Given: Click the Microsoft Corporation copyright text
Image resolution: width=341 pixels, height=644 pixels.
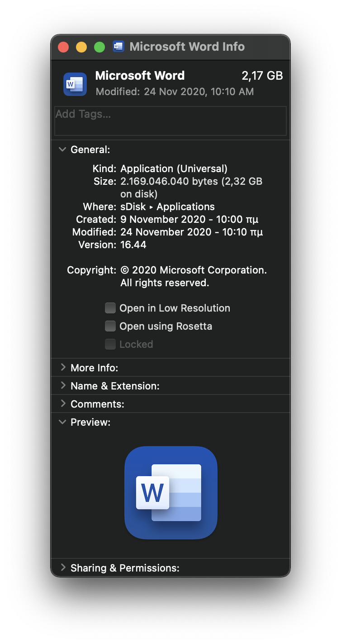Looking at the screenshot, I should coord(194,276).
